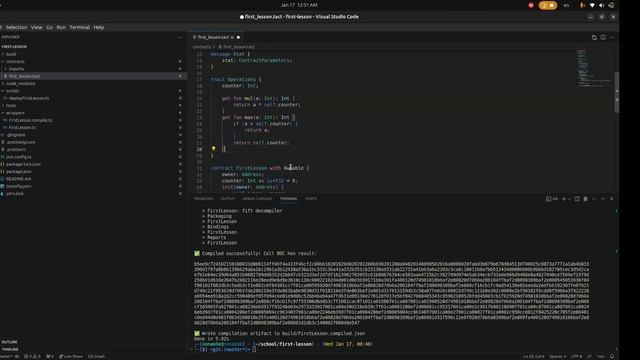Viewport: 640px width, 360px height.
Task: Open notifications bell in status bar
Action: (x=612, y=356)
